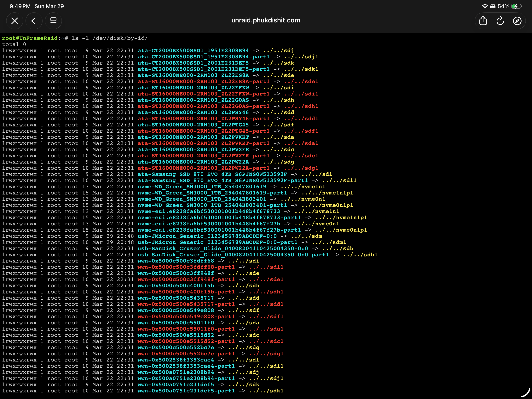This screenshot has width=532, height=399.
Task: Click the ata-Samsung_SSD_870_EVO_4TB_S6PJNS0W513592F entry
Action: [x=212, y=174]
